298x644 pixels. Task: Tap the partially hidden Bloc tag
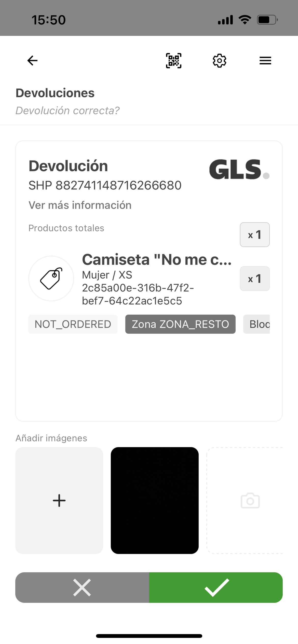(x=257, y=324)
